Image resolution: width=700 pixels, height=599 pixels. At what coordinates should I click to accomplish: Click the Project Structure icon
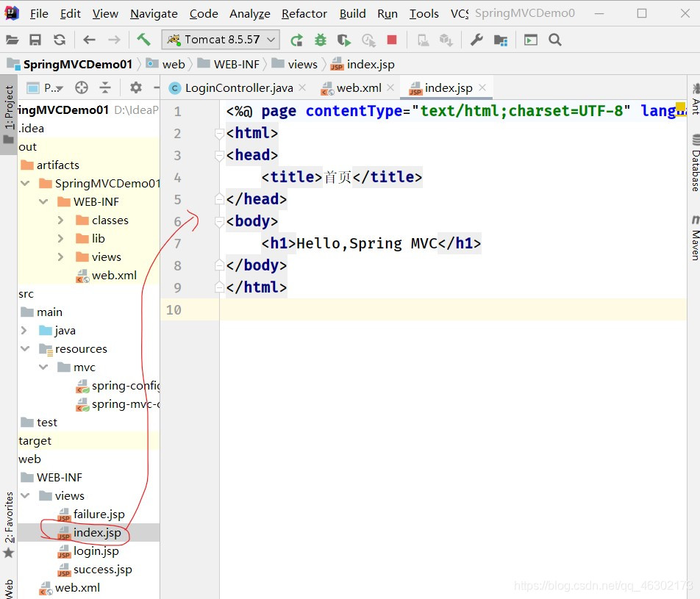click(501, 40)
